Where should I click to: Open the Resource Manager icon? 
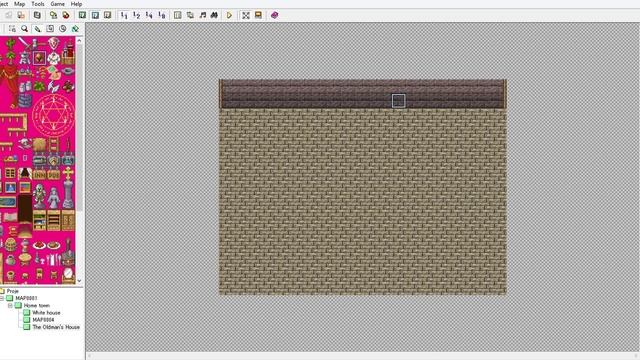click(190, 15)
